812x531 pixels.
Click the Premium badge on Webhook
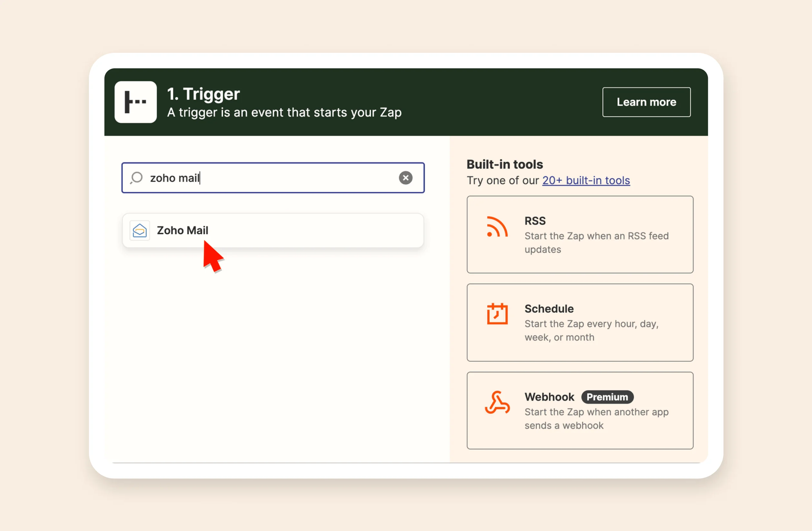click(x=607, y=397)
